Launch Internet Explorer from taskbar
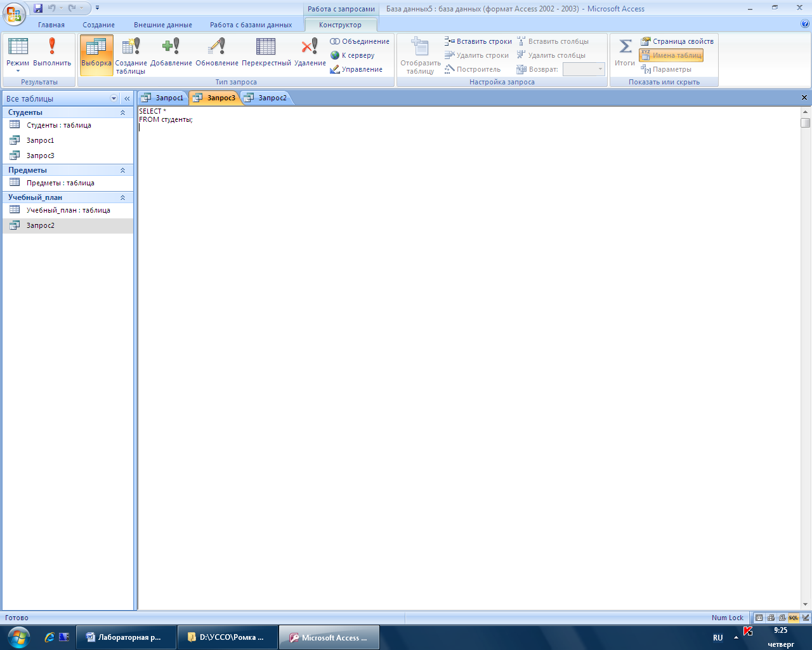 (x=49, y=637)
